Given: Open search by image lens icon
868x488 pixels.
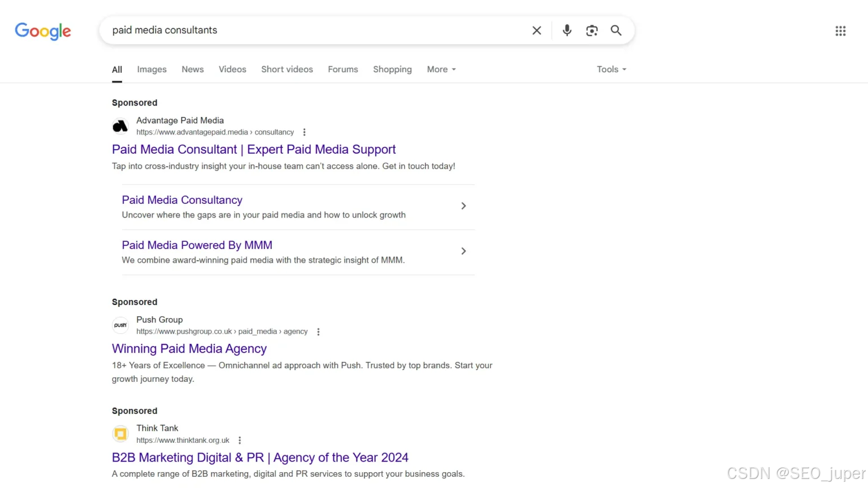Looking at the screenshot, I should click(x=592, y=30).
